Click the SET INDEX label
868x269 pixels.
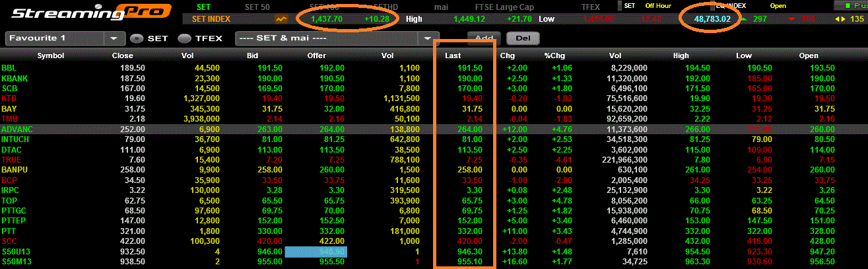pyautogui.click(x=211, y=19)
